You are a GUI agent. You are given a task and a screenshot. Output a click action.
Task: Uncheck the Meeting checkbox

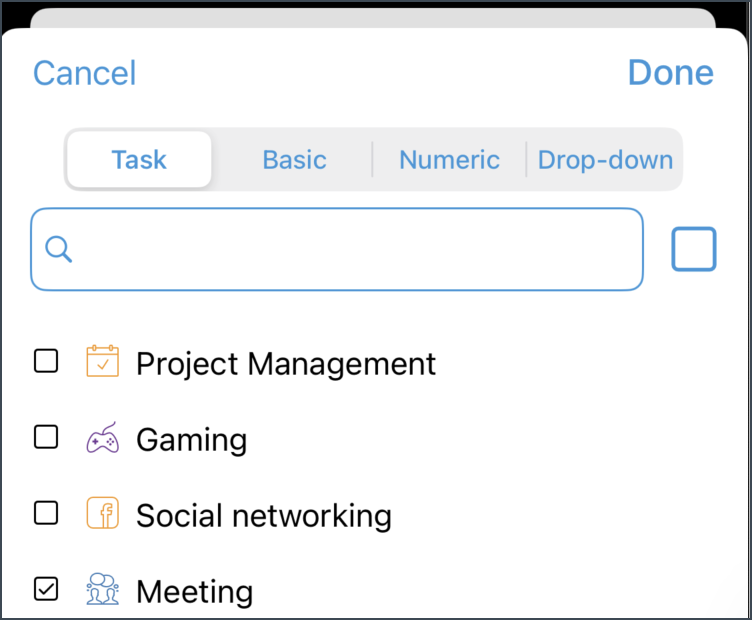point(46,589)
